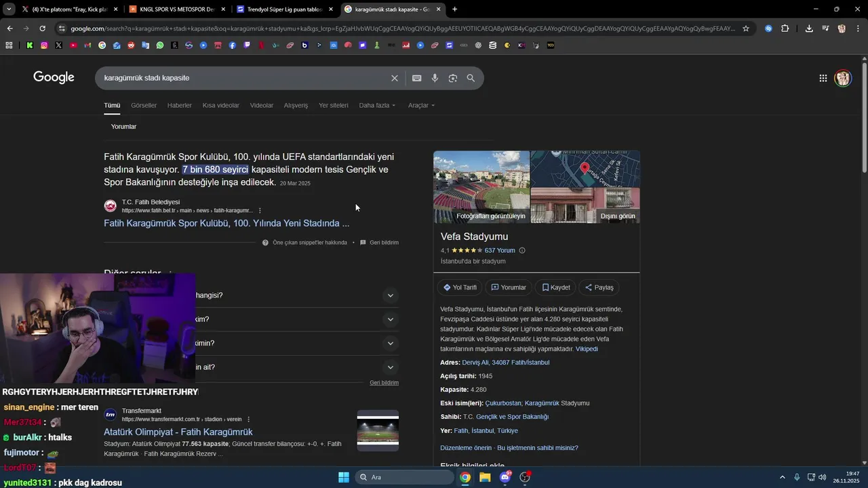Open the WhatsApp bookmark icon
868x488 pixels.
[x=160, y=45]
